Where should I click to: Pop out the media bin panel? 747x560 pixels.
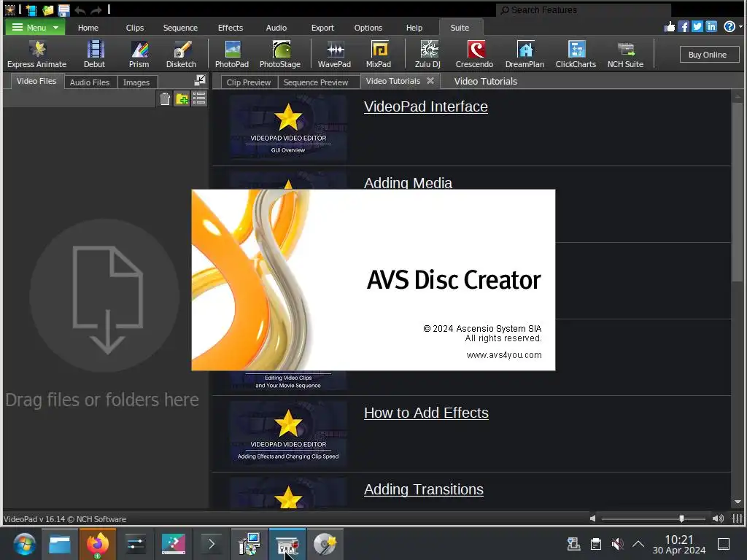(x=201, y=80)
